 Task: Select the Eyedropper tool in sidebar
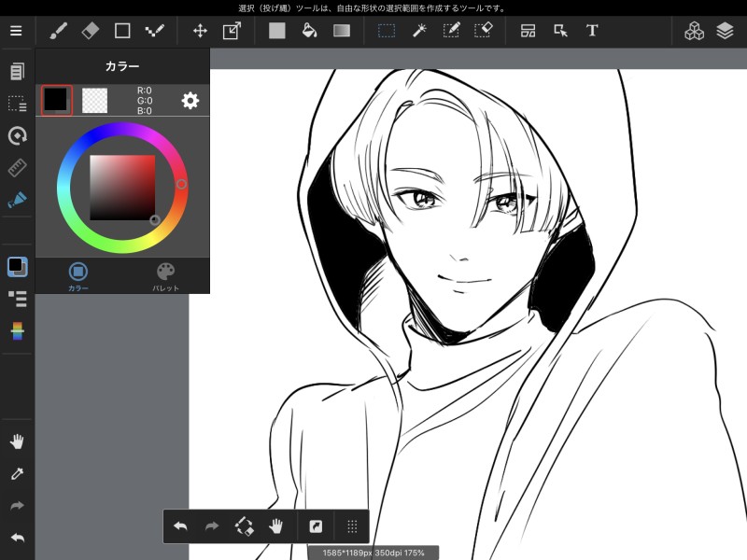pyautogui.click(x=17, y=474)
